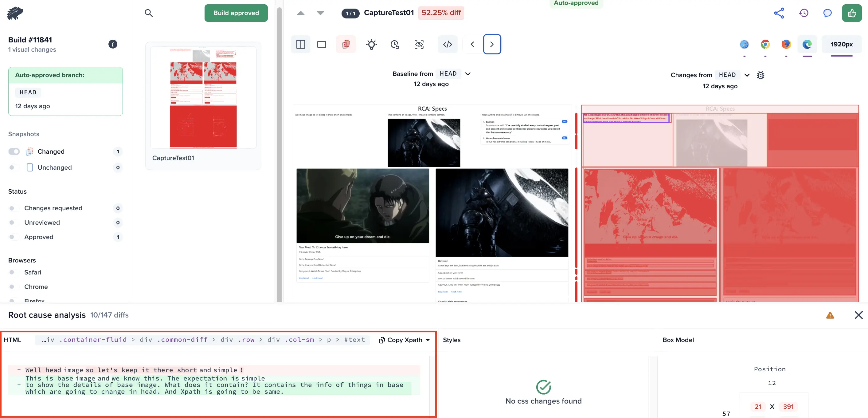Expand the Changes from HEAD dropdown
This screenshot has width=868, height=418.
746,75
